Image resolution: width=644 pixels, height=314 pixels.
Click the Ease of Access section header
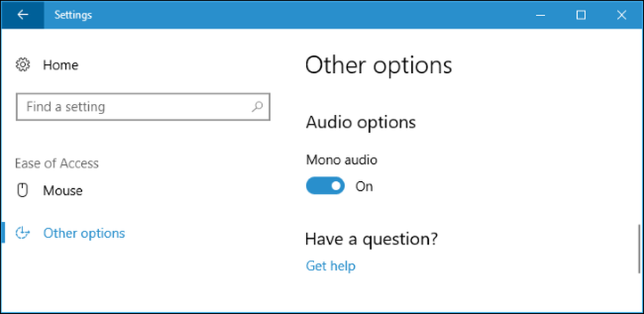57,163
